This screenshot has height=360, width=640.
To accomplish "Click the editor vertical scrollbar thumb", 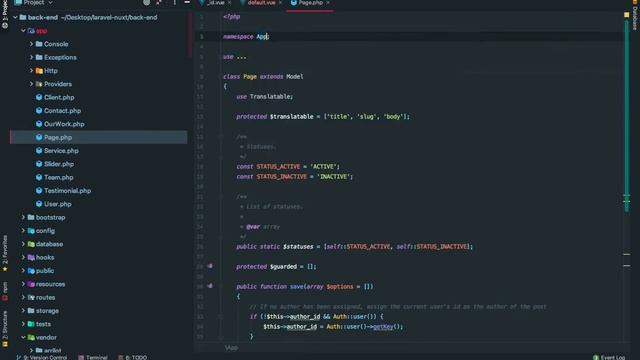I will [627, 116].
